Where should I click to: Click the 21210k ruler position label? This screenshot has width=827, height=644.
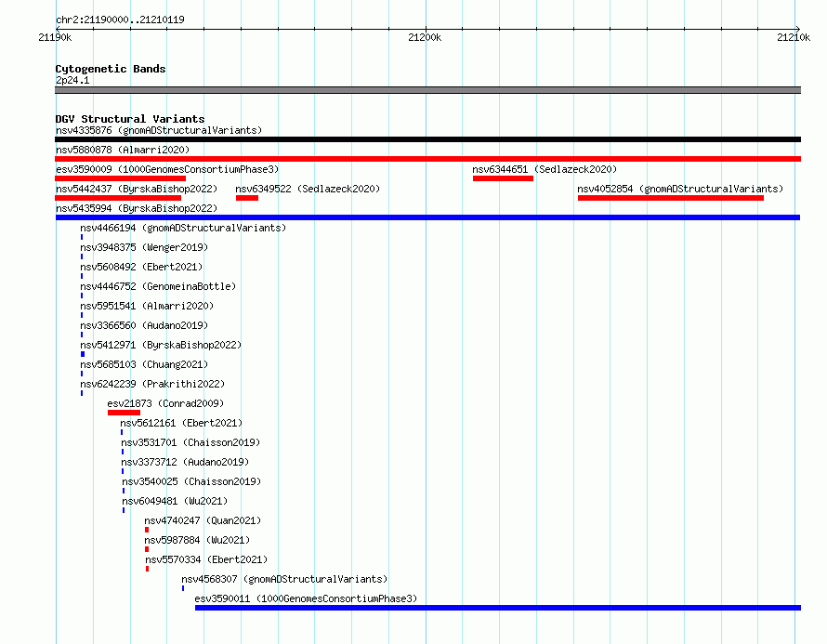(x=794, y=37)
